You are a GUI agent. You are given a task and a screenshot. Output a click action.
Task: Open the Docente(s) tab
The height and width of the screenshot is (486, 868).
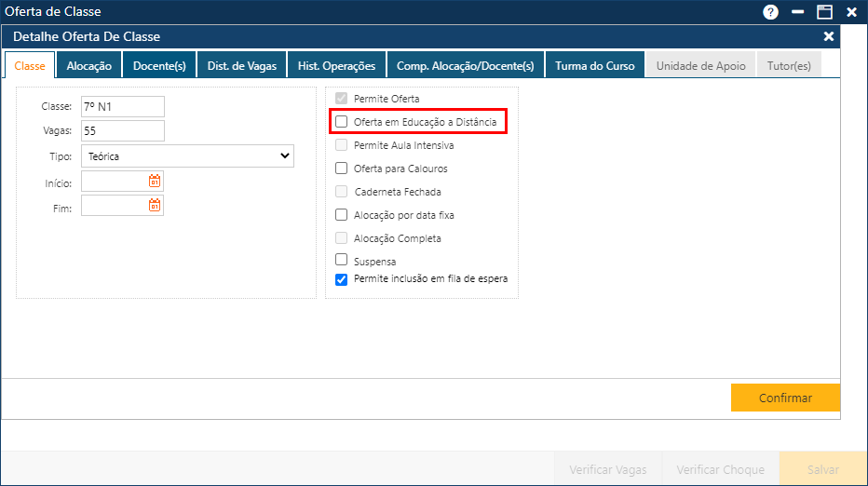tap(159, 66)
